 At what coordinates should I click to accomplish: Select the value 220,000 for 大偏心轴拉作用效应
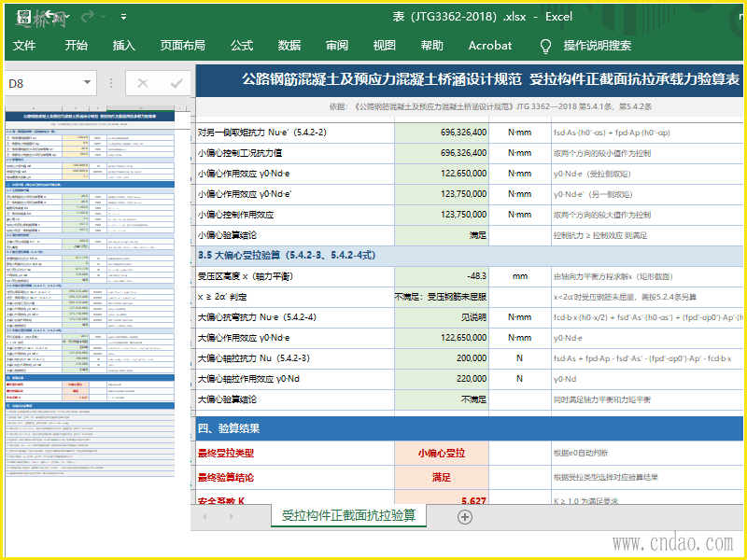(x=442, y=379)
